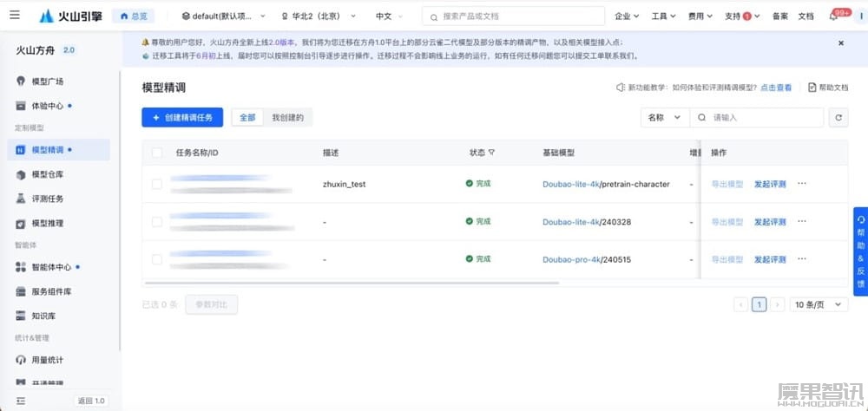The image size is (868, 411).
Task: Open 备案 in the top bar
Action: click(x=780, y=16)
